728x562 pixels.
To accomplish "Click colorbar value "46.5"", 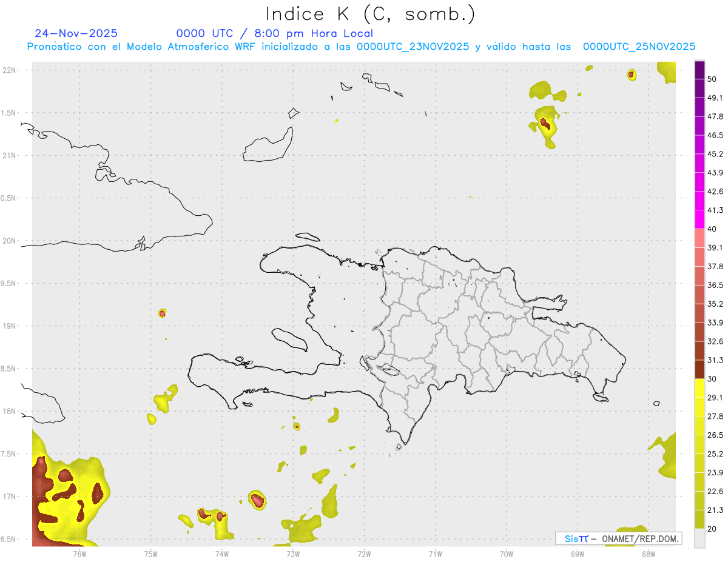I will (715, 135).
